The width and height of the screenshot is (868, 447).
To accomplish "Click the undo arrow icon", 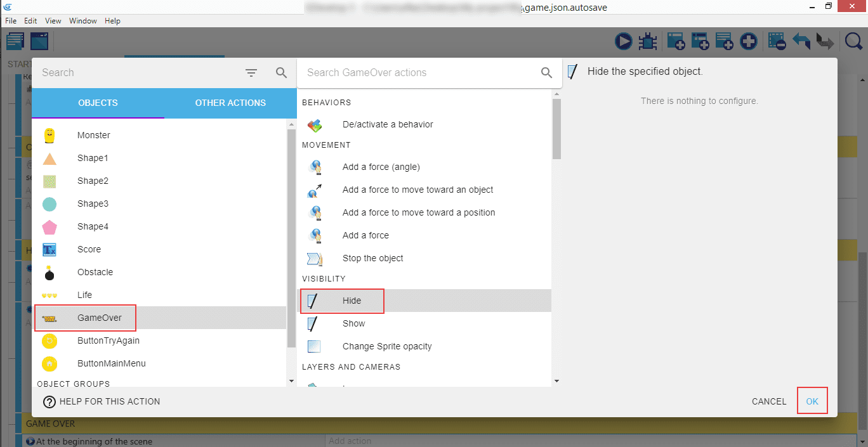I will (x=801, y=42).
